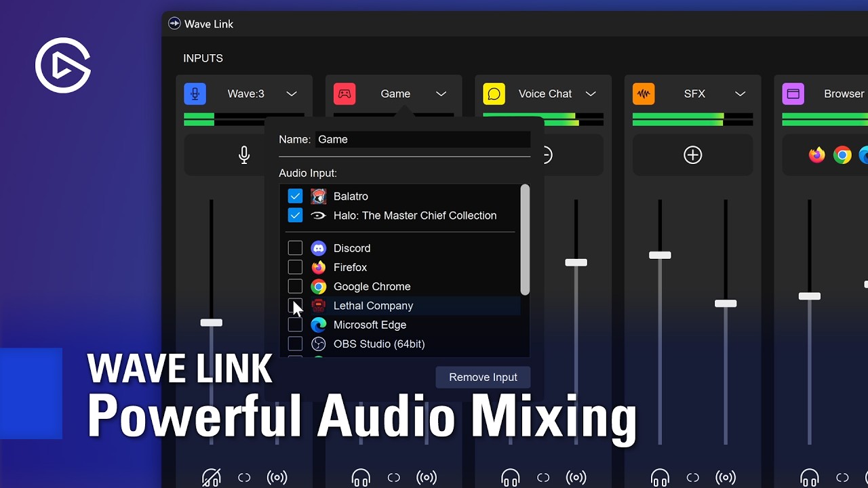Collapse the Game channel dropdown chevron
The width and height of the screenshot is (868, 488).
[441, 94]
